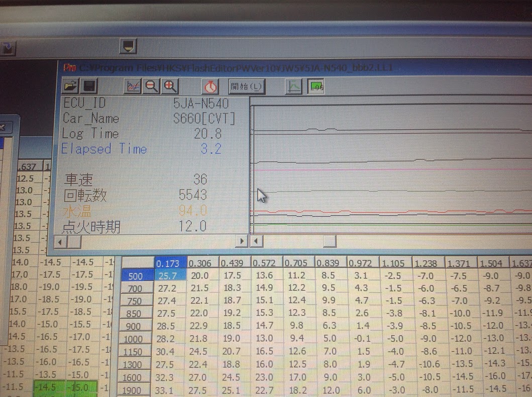The image size is (532, 397).
Task: Switch to the curve graph view icon
Action: click(293, 86)
